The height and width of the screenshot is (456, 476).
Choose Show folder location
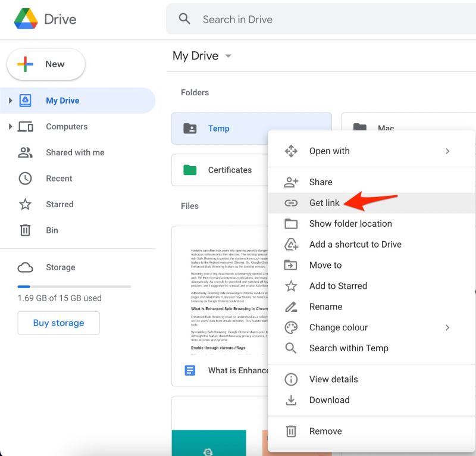pyautogui.click(x=350, y=223)
